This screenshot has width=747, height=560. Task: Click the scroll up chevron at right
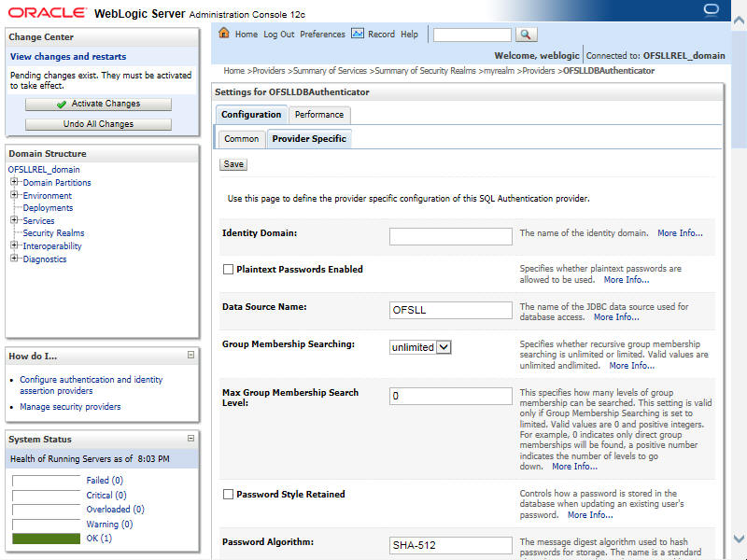pos(739,20)
